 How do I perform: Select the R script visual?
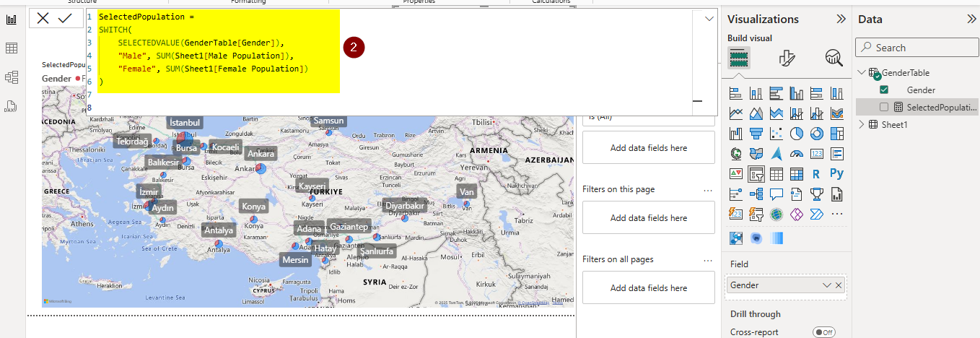click(x=817, y=174)
